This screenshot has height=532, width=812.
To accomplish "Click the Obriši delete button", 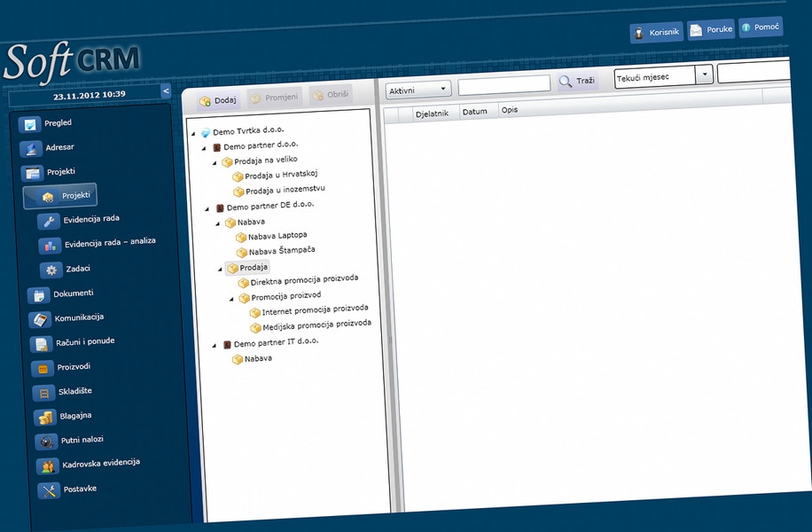I will 331,95.
